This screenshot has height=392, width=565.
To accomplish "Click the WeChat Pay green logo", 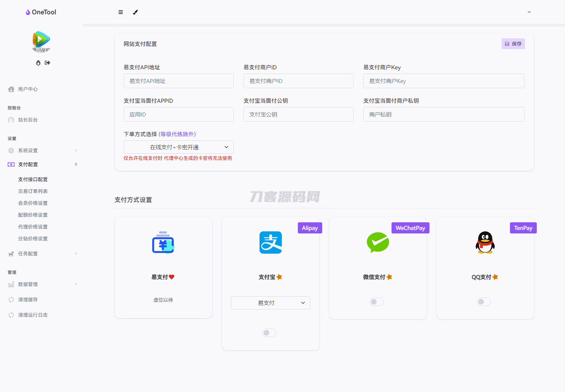I will click(x=378, y=243).
